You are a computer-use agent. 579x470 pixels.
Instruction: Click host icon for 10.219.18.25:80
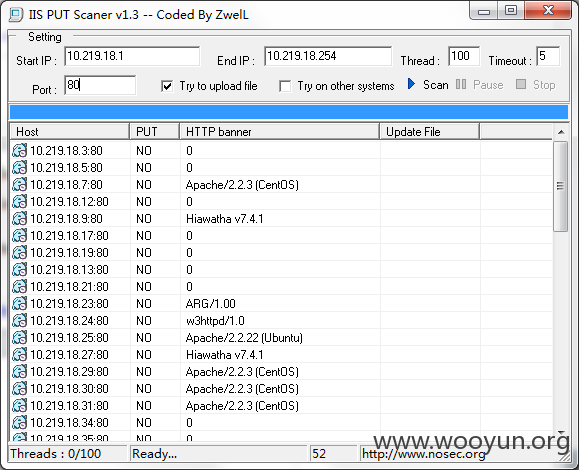coord(20,337)
